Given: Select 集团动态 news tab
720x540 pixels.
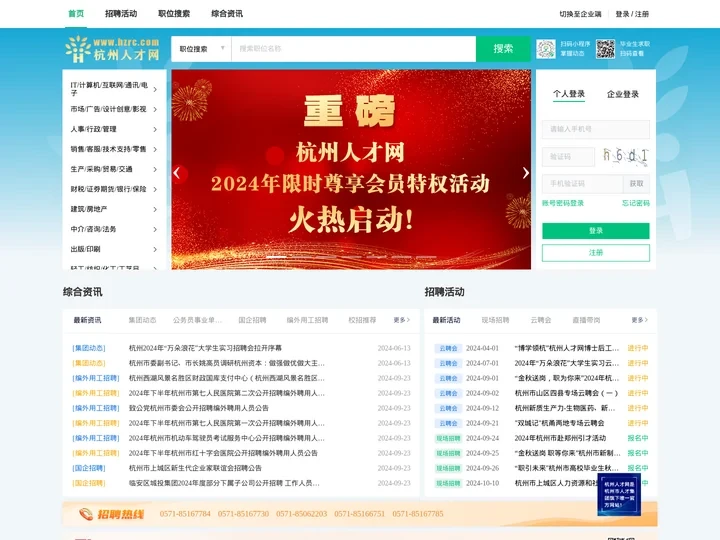Looking at the screenshot, I should [142, 320].
